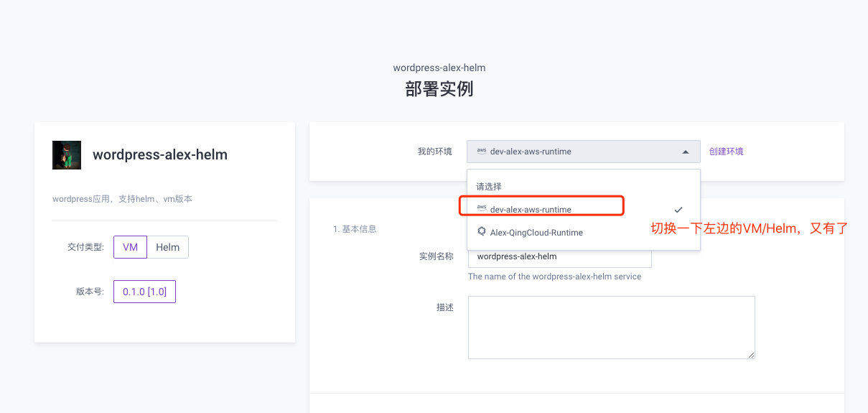Expand the 我的环境 runtime dropdown
The image size is (868, 413).
[583, 152]
